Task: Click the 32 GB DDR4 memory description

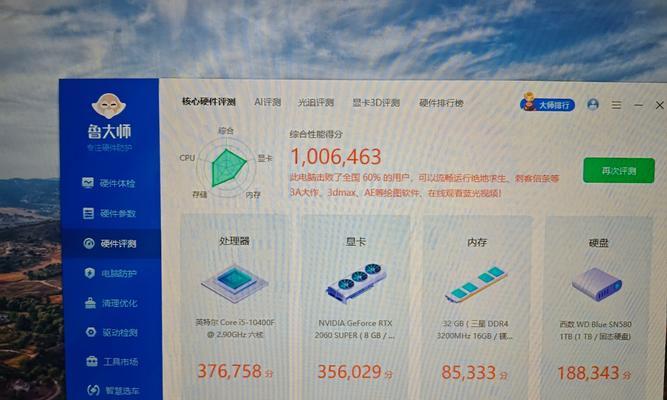Action: pyautogui.click(x=475, y=330)
